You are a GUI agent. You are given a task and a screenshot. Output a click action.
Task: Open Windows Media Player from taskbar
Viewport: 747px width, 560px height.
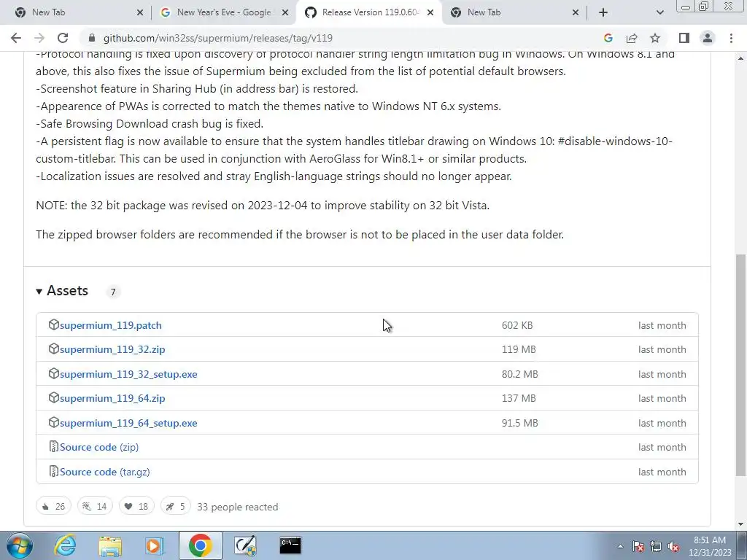(x=155, y=545)
